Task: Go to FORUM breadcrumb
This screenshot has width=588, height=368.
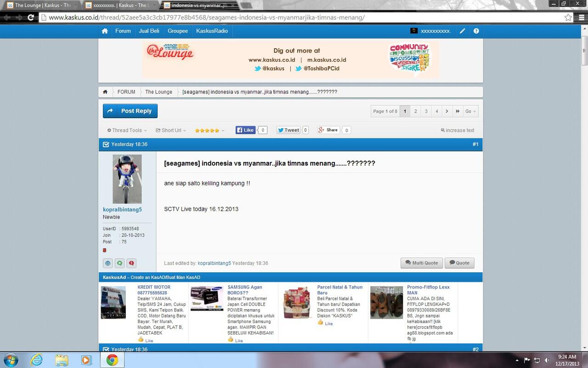Action: click(x=126, y=92)
